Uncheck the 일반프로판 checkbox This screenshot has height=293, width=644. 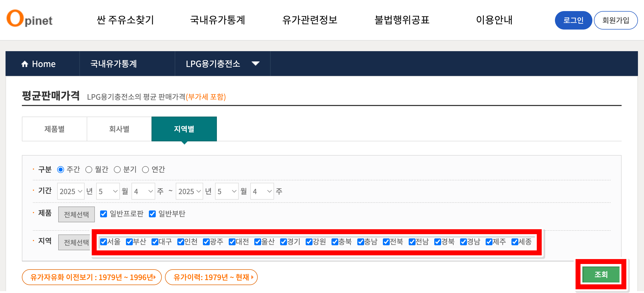coord(104,214)
